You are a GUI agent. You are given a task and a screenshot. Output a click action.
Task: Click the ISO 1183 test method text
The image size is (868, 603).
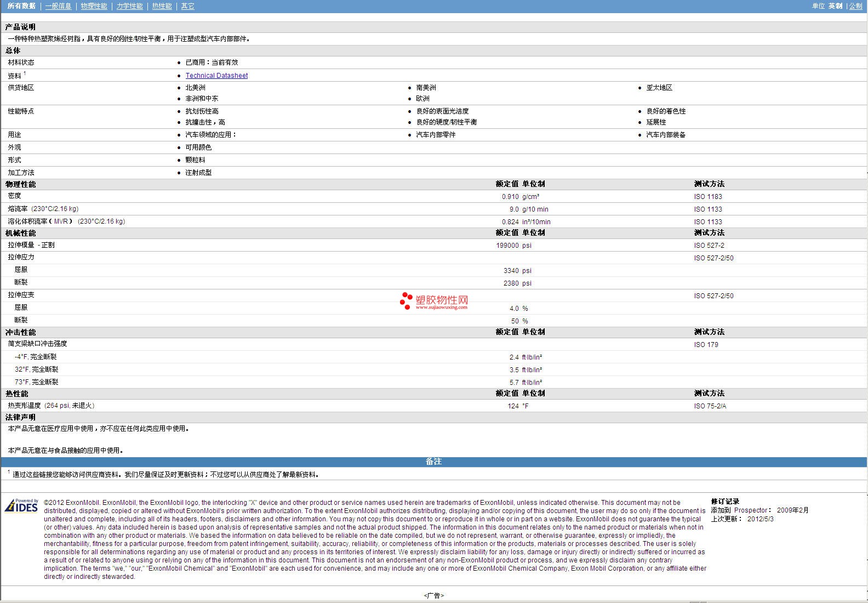(x=708, y=197)
